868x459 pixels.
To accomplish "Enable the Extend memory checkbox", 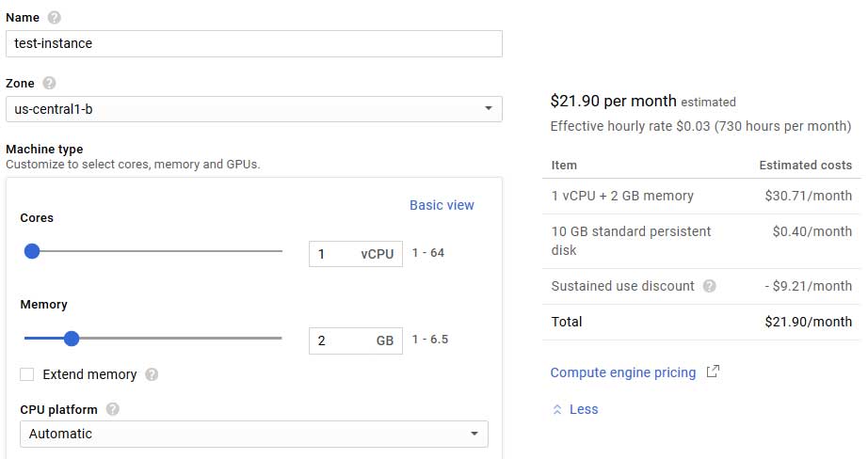I will coord(27,374).
